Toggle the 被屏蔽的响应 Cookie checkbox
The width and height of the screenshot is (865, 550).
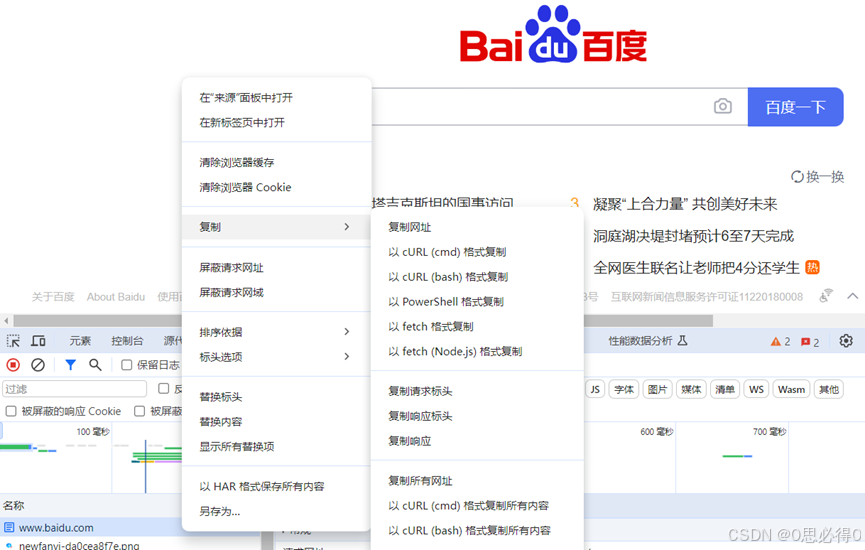coord(10,411)
